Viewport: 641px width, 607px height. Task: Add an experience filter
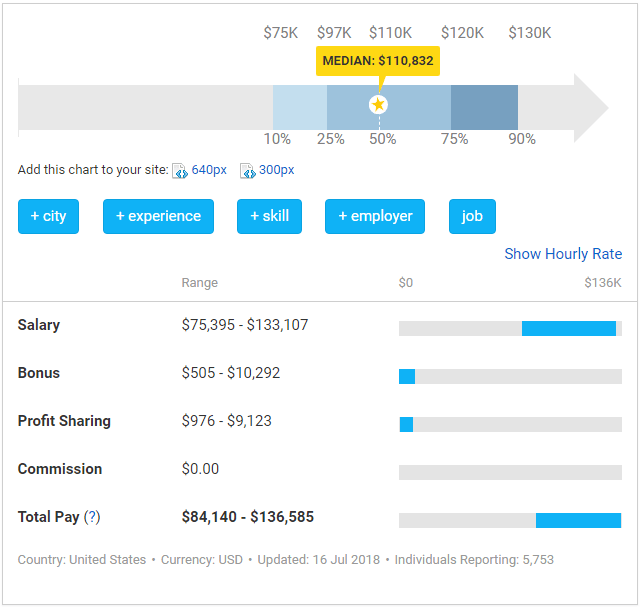[158, 216]
